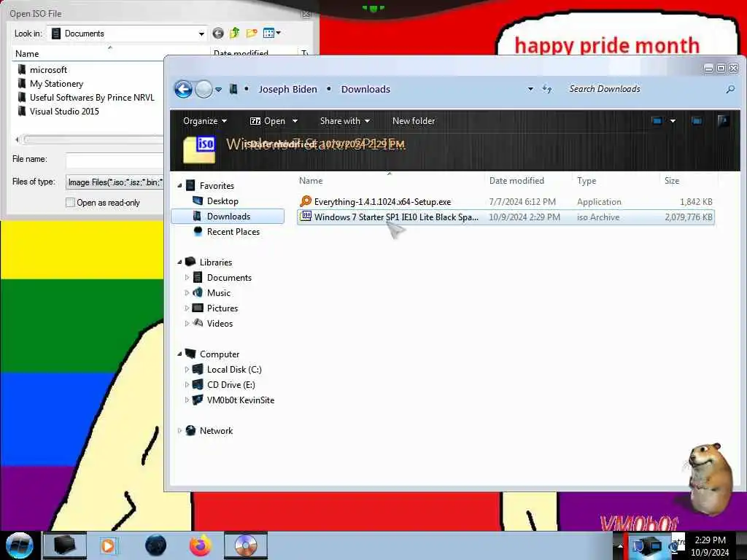Click the change view icon
The image size is (747, 560).
coord(657,121)
